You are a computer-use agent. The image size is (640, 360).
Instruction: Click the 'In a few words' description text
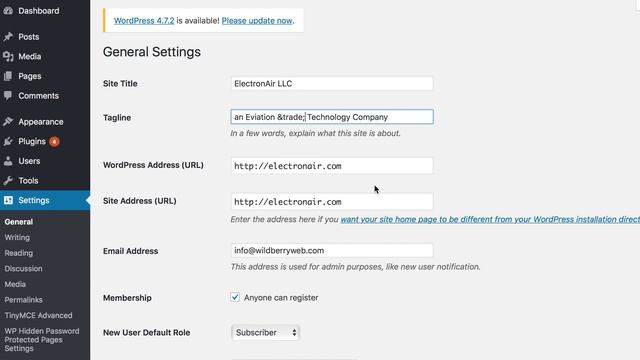pyautogui.click(x=316, y=133)
